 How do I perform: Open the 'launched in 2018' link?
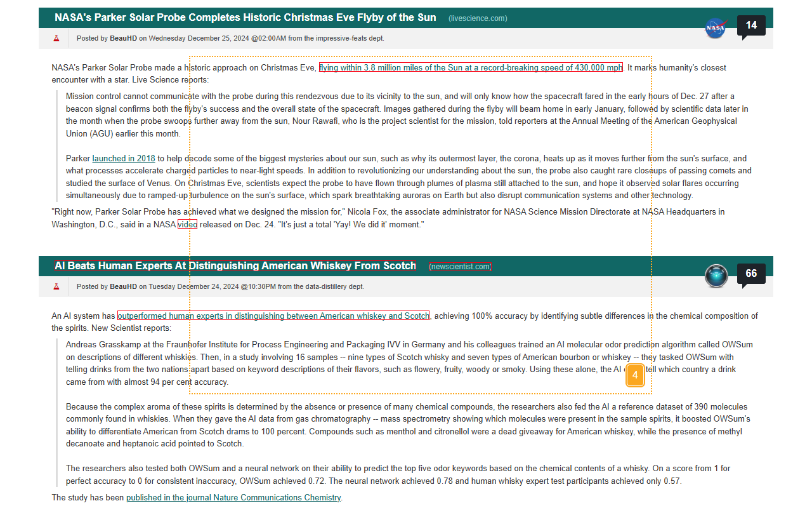124,159
